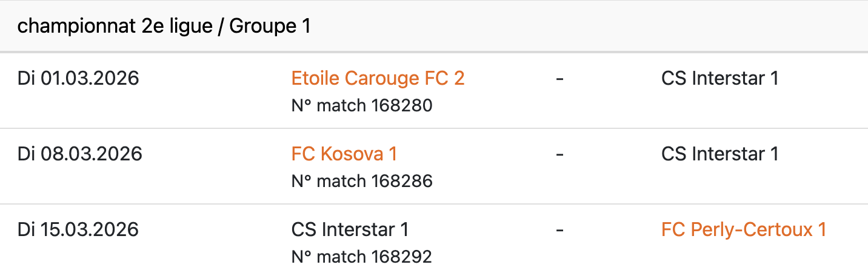Follow the FC Perly-Certoux 1 team link
Screen dimensions: 868x276
[744, 230]
